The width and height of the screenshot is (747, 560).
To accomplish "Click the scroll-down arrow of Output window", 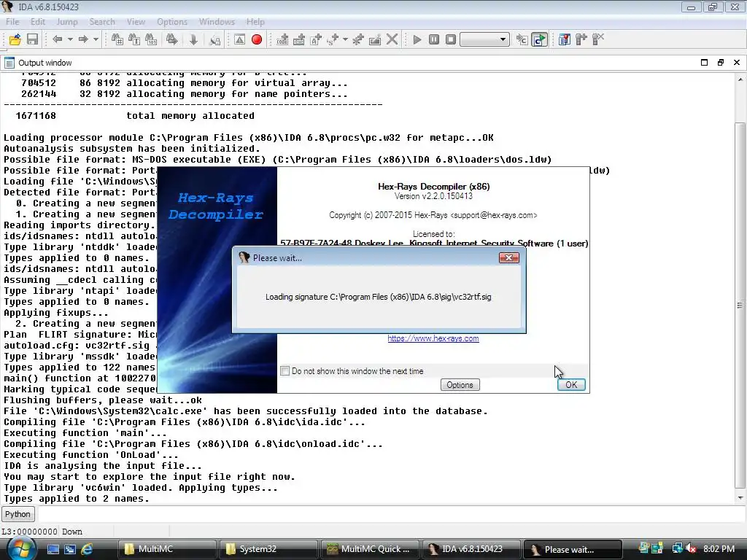I will click(740, 498).
